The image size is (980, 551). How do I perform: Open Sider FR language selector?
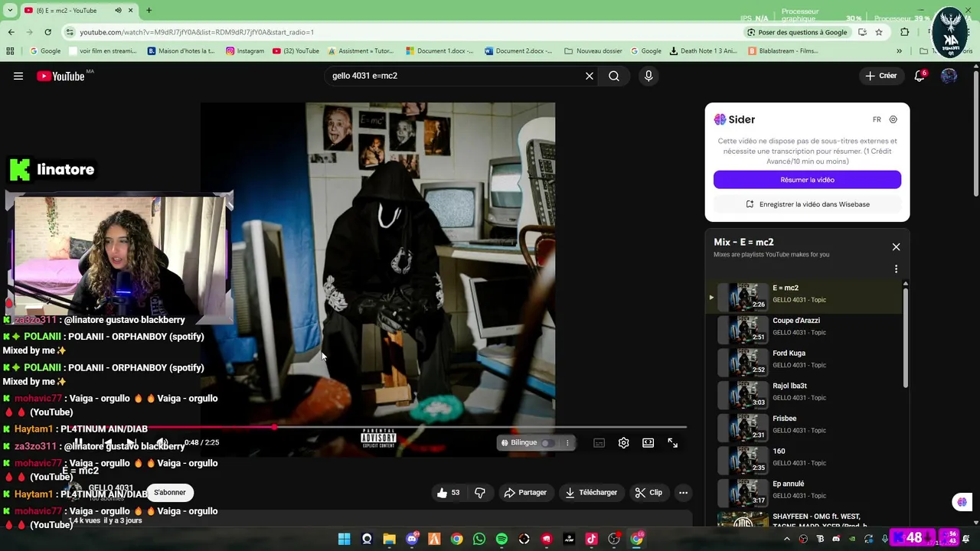pos(877,119)
